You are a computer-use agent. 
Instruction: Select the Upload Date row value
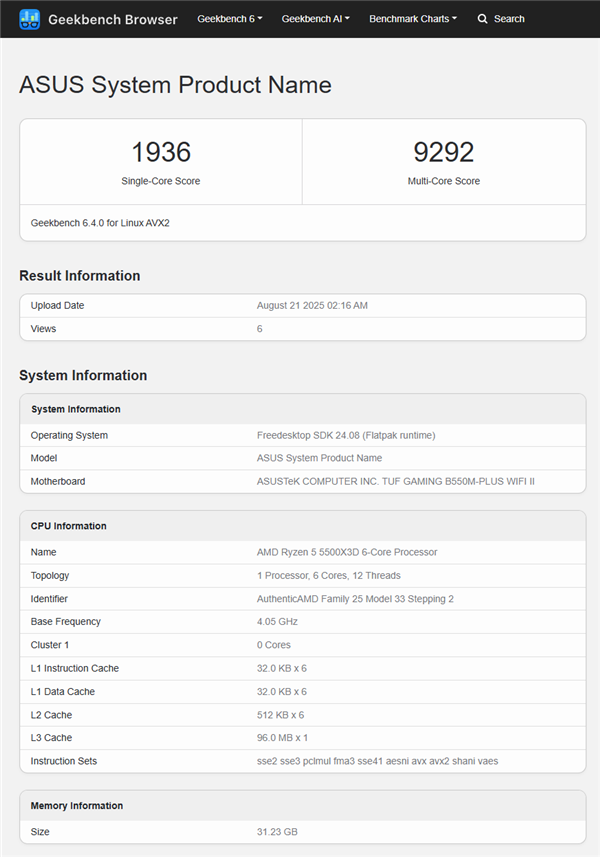[310, 305]
